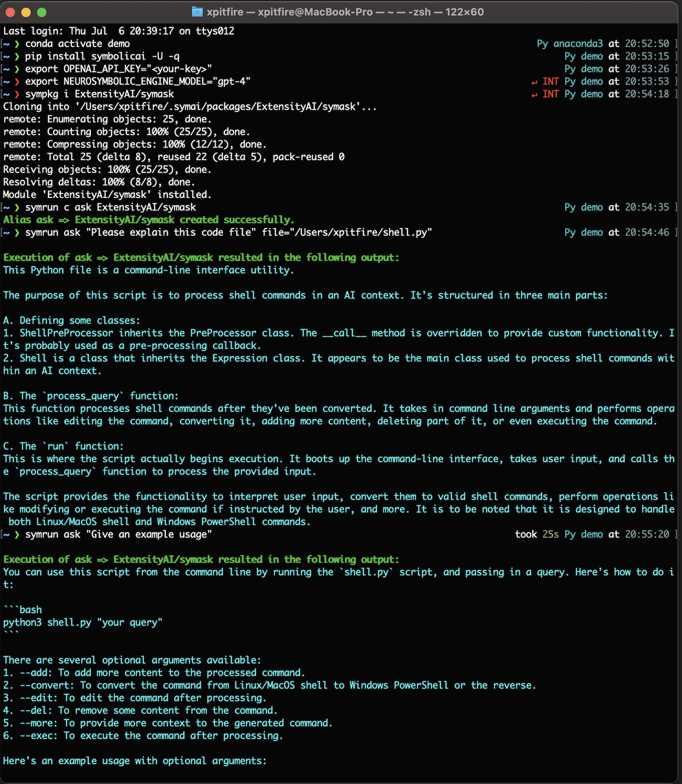Click the '2. --convert' option line
This screenshot has height=784, width=682.
tap(269, 685)
